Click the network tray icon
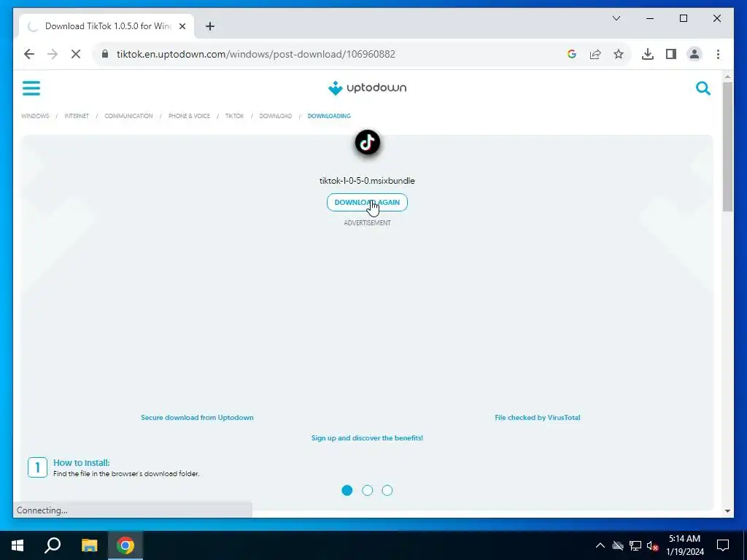This screenshot has height=560, width=747. point(635,545)
